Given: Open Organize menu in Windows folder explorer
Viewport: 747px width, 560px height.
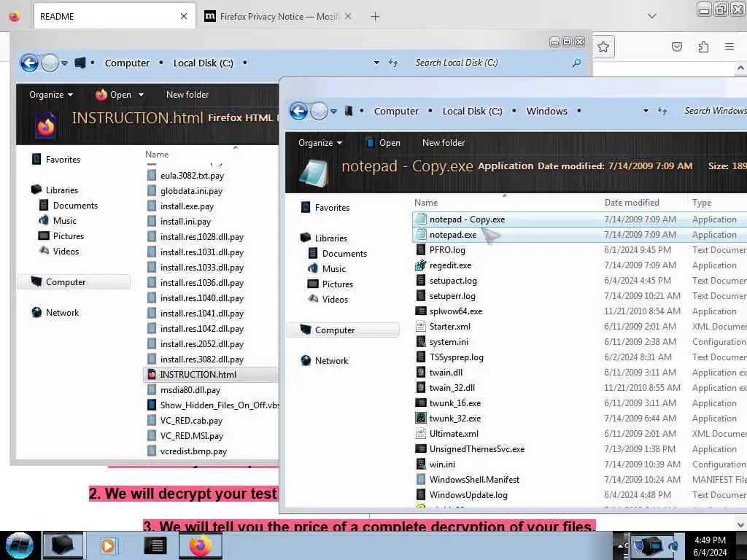Looking at the screenshot, I should point(320,143).
